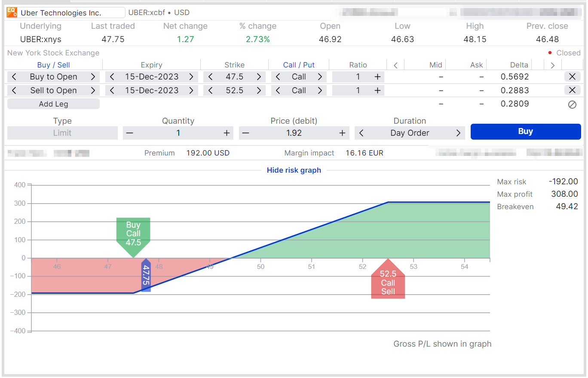Image resolution: width=588 pixels, height=378 pixels.
Task: Click the Add Leg button
Action: pos(53,104)
